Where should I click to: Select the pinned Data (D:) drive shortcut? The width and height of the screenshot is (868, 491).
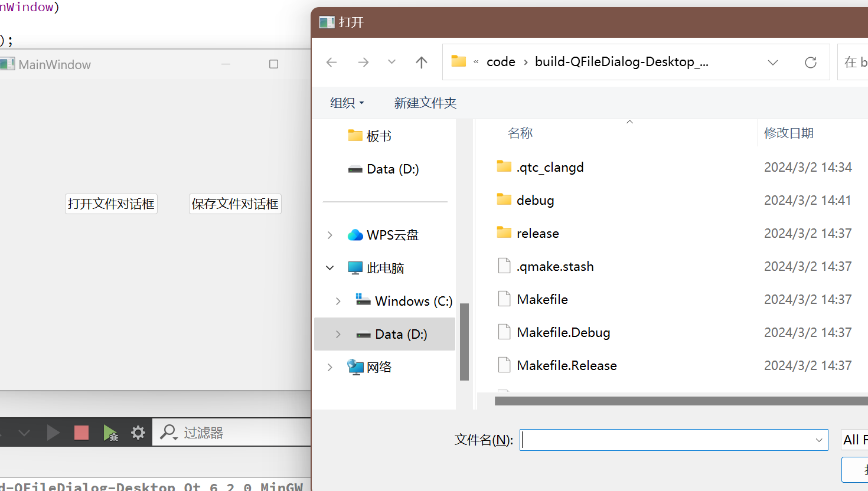pos(384,169)
